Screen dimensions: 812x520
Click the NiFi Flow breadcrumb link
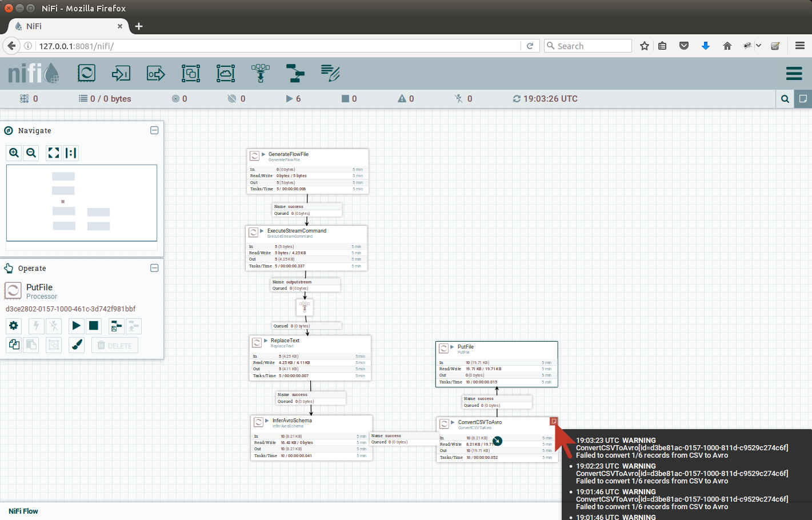point(23,511)
